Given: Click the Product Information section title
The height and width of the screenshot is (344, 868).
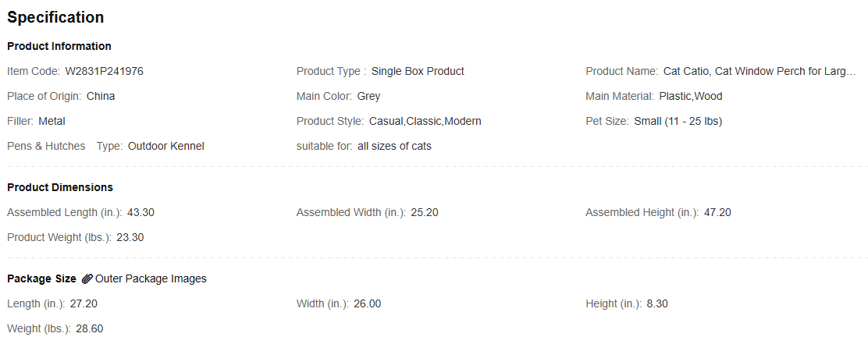Looking at the screenshot, I should [x=59, y=46].
